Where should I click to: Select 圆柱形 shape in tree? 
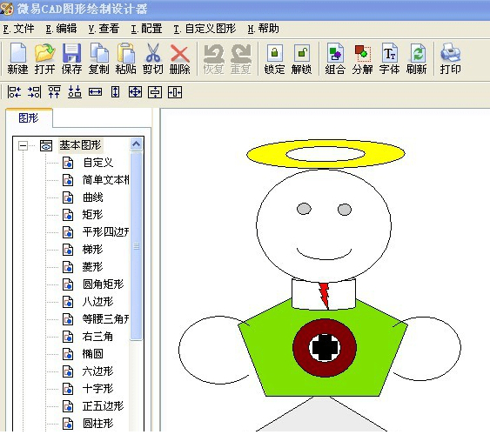coord(97,424)
